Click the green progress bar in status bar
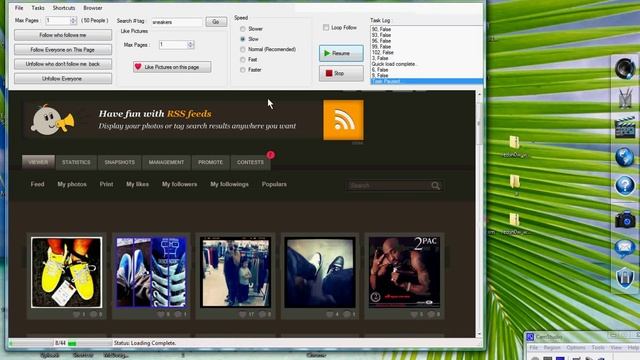Image resolution: width=640 pixels, height=360 pixels. pyautogui.click(x=72, y=343)
